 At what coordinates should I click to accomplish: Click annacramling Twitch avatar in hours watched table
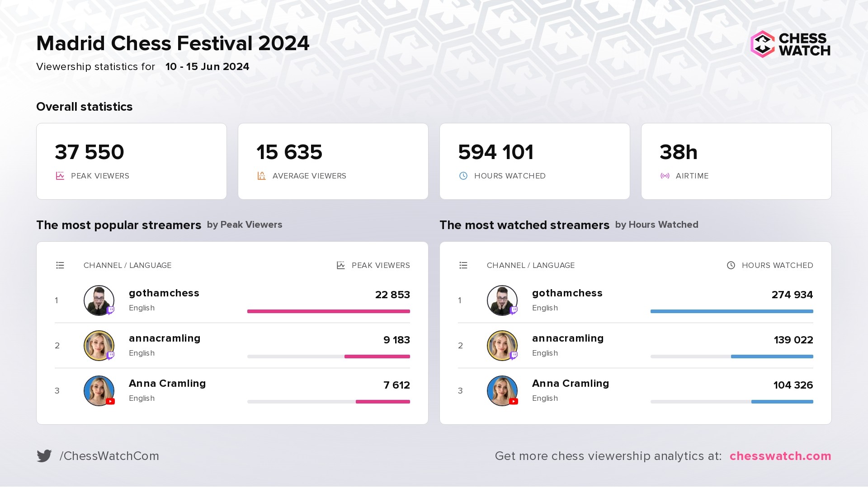point(502,346)
